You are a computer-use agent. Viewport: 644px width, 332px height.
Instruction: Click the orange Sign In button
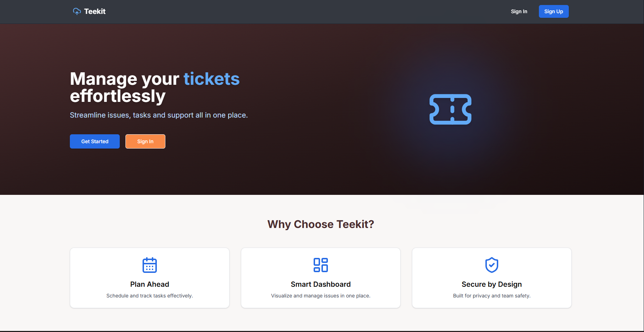point(145,141)
